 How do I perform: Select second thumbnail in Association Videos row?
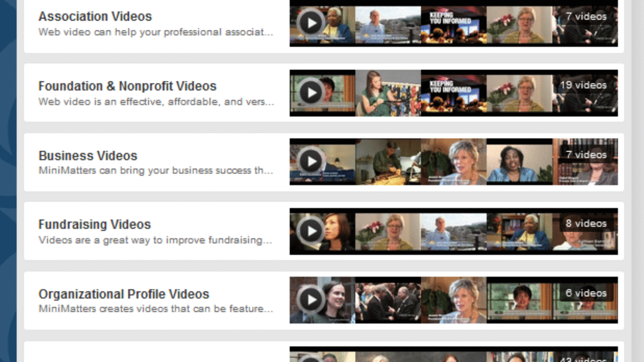[x=388, y=25]
